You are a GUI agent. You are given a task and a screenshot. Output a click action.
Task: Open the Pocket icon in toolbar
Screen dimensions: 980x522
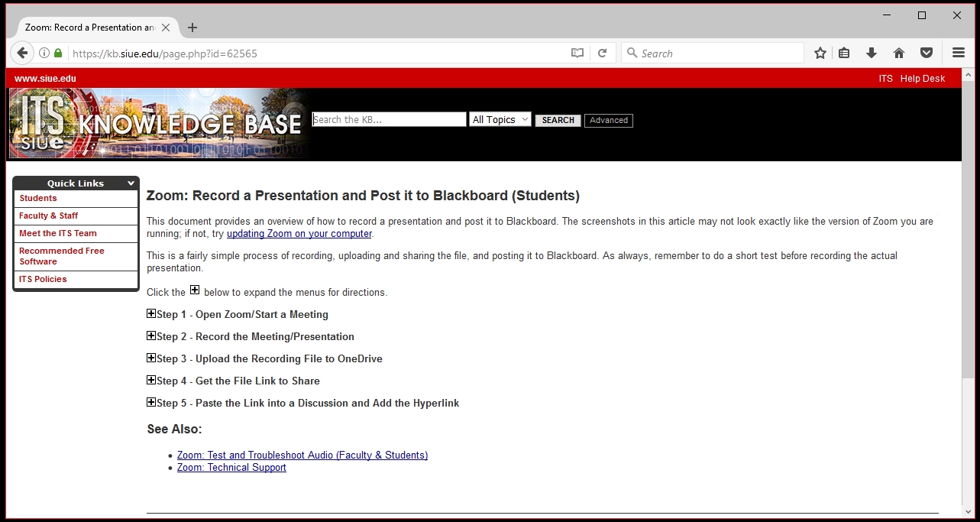pyautogui.click(x=926, y=53)
